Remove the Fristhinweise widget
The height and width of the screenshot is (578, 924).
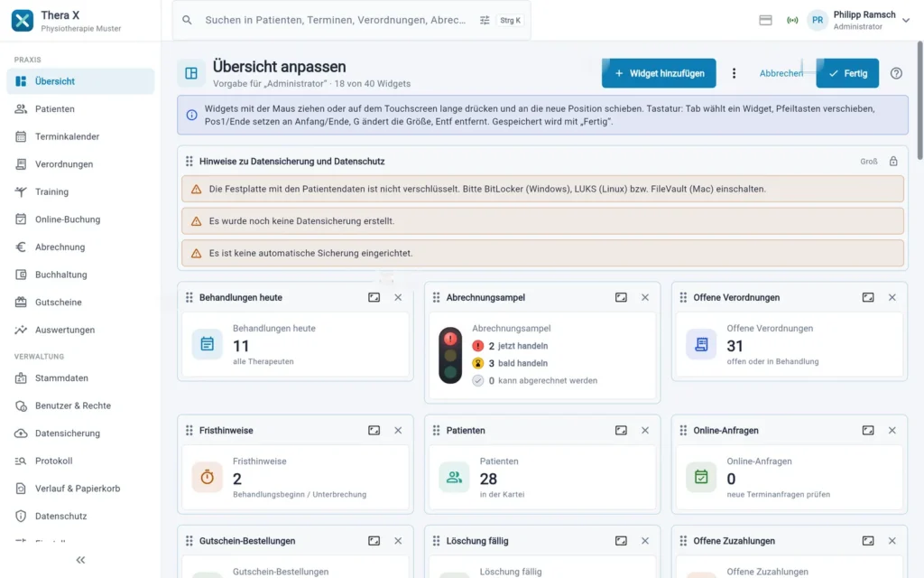(x=398, y=431)
